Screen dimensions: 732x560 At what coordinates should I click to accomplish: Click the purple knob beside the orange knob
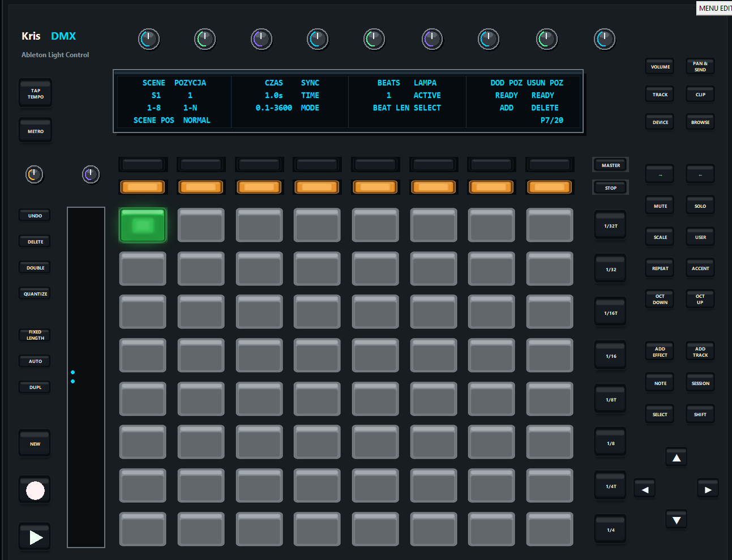point(91,174)
